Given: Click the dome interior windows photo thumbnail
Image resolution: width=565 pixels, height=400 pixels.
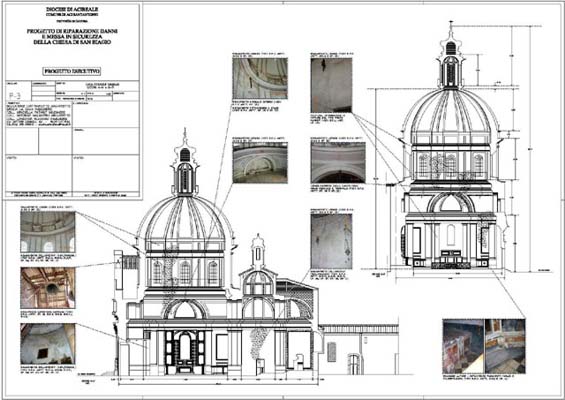Looking at the screenshot, I should coord(48,232).
